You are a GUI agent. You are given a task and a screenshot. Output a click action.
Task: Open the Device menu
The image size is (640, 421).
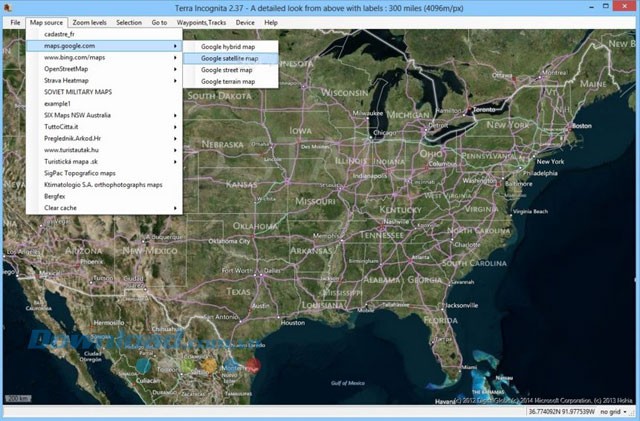[244, 21]
